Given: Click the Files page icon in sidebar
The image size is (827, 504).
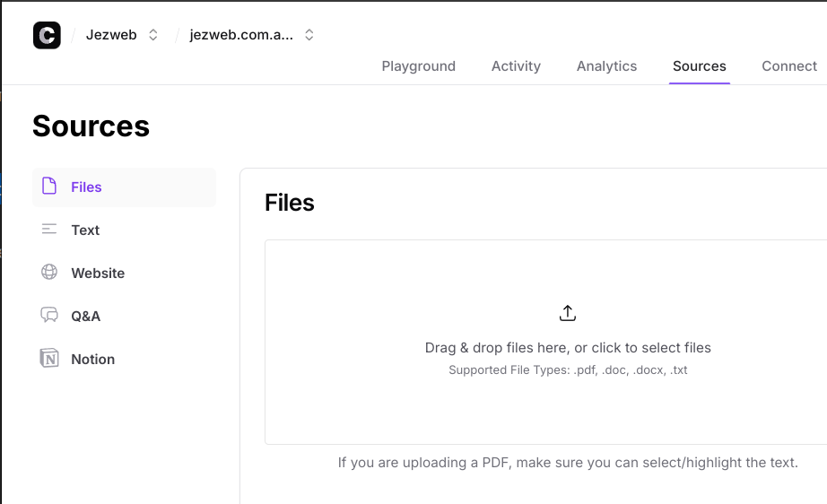Looking at the screenshot, I should click(49, 187).
